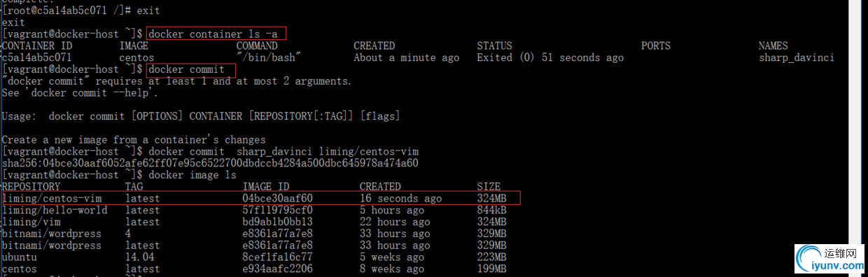Click the REPOSITORY column header
This screenshot has width=868, height=277.
coord(31,187)
